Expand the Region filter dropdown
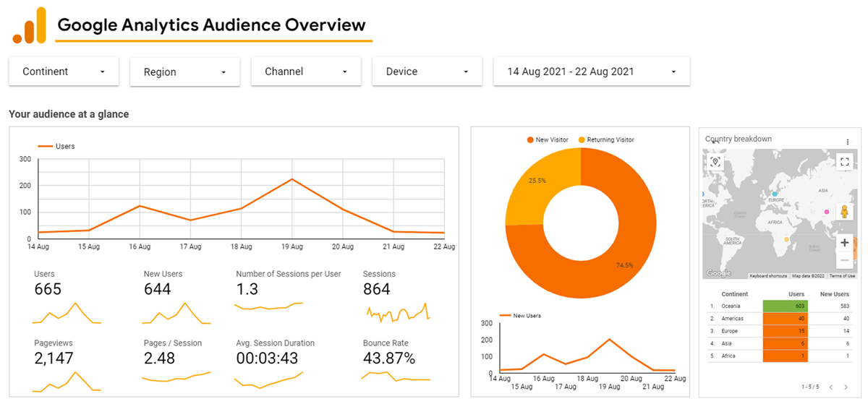This screenshot has height=404, width=868. (184, 72)
